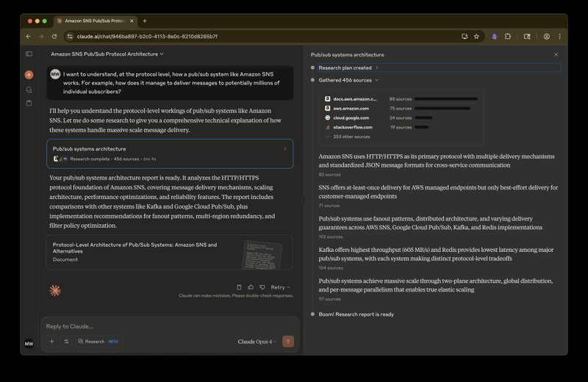Toggle the Research beta mode
The height and width of the screenshot is (382, 588).
click(98, 341)
